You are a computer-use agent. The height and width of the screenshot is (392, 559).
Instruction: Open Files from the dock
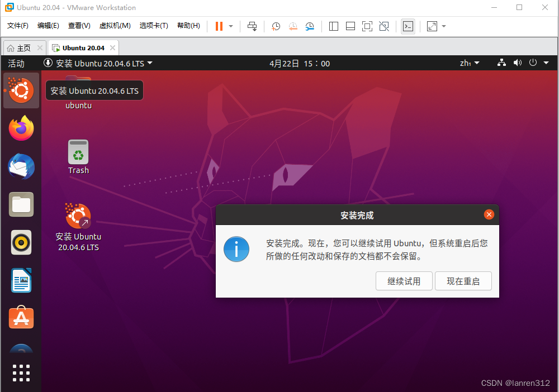[x=21, y=204]
